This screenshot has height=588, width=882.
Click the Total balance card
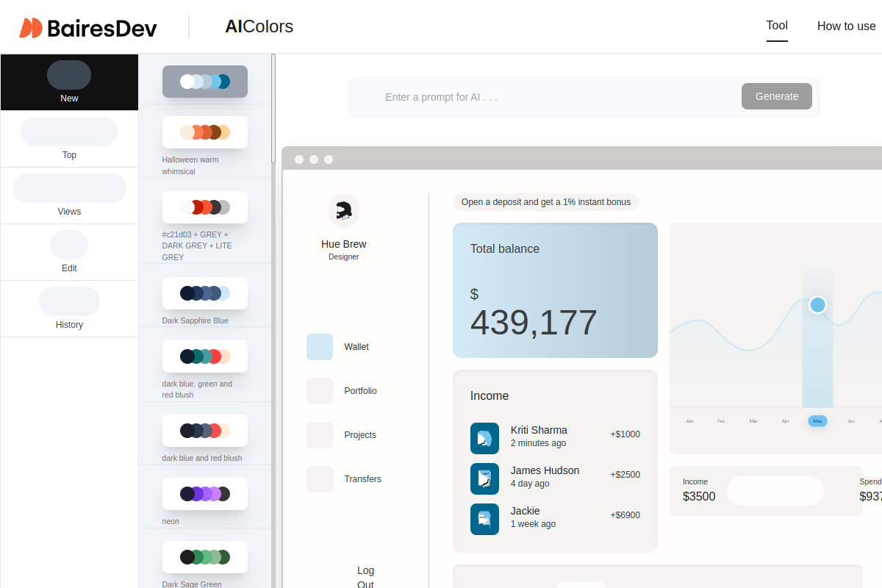tap(555, 290)
